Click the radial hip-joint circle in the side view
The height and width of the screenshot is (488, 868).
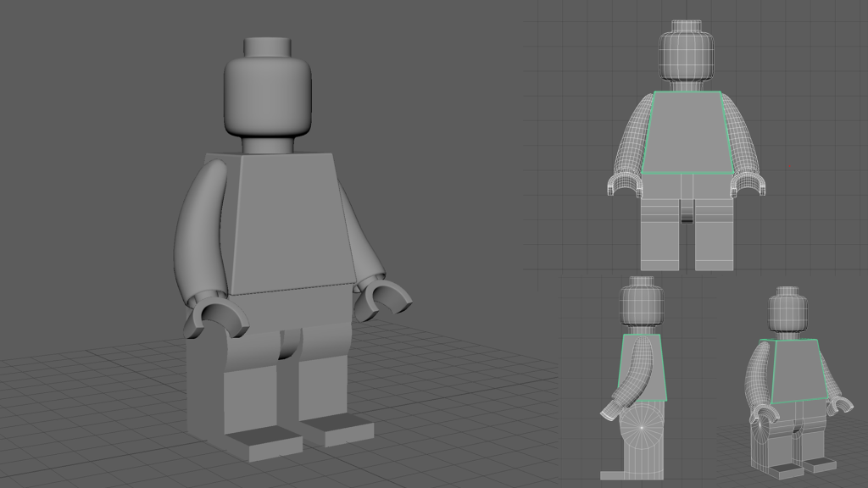pyautogui.click(x=642, y=427)
